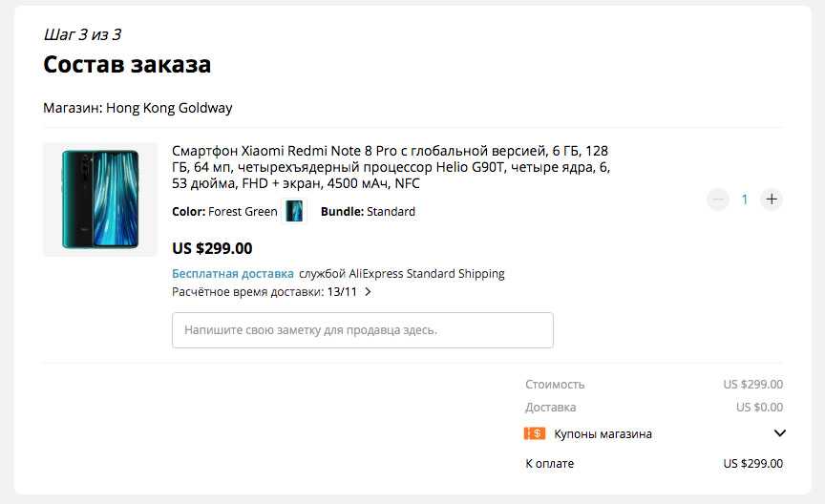Click the Hong Kong Goldway store name

click(x=169, y=108)
